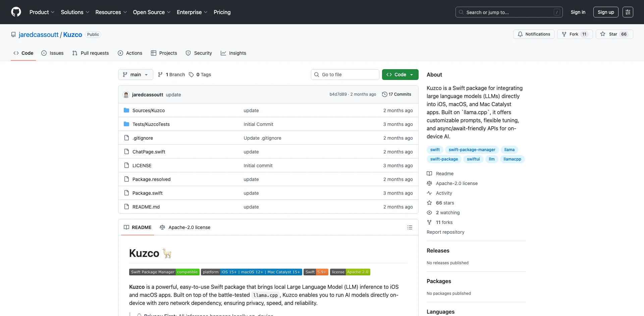The image size is (644, 316).
Task: Expand the main branch dropdown
Action: click(x=136, y=75)
